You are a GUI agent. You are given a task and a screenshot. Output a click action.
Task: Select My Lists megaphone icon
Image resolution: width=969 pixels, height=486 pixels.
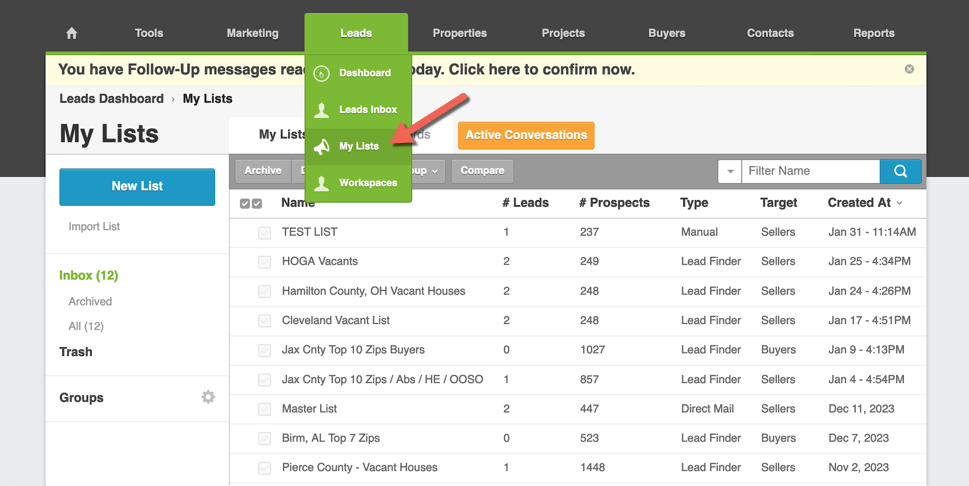coord(321,147)
